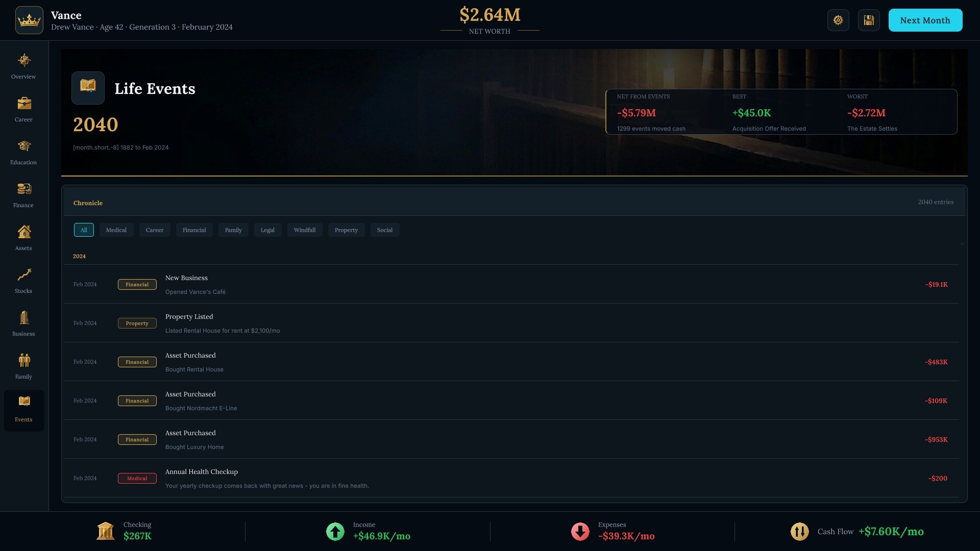Click the +$45.0K best event value
Image resolution: width=980 pixels, height=551 pixels.
752,113
